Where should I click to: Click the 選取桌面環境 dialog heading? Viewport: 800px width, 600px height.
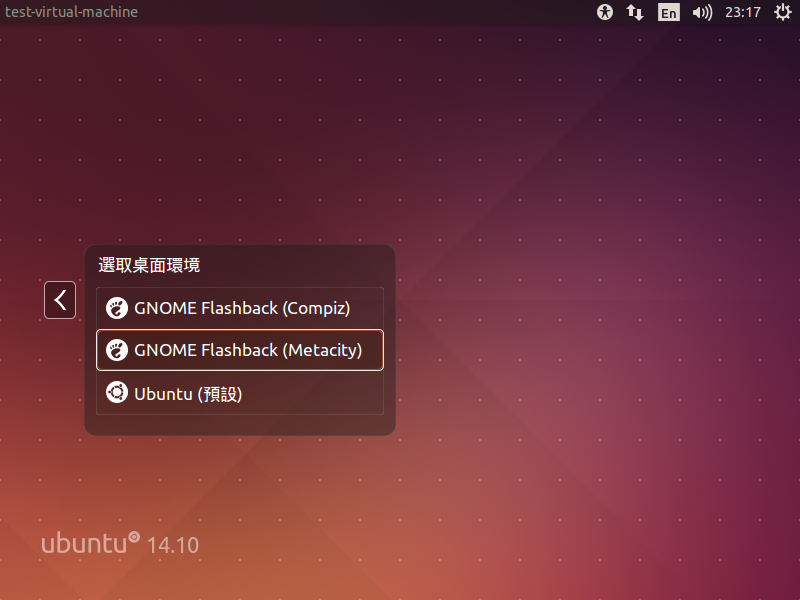point(149,265)
